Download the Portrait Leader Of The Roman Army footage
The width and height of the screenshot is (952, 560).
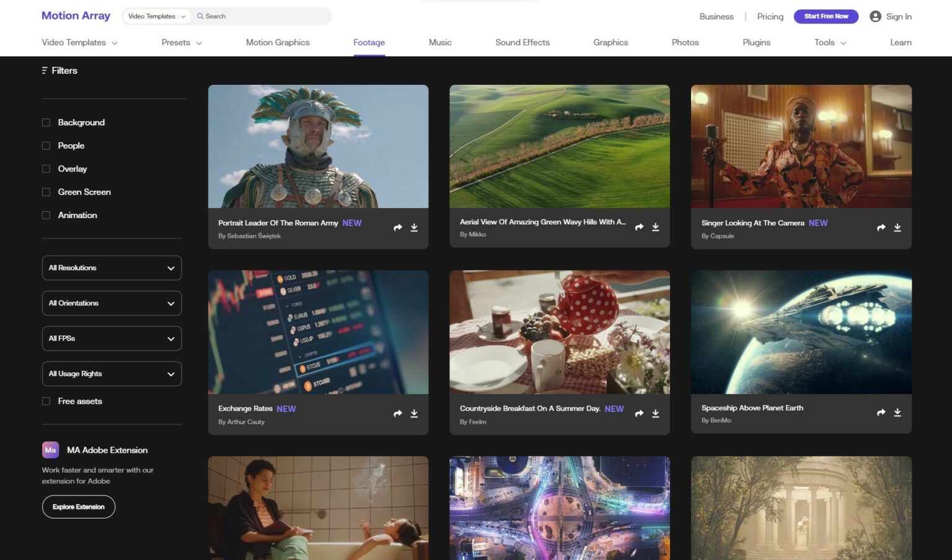(x=413, y=227)
